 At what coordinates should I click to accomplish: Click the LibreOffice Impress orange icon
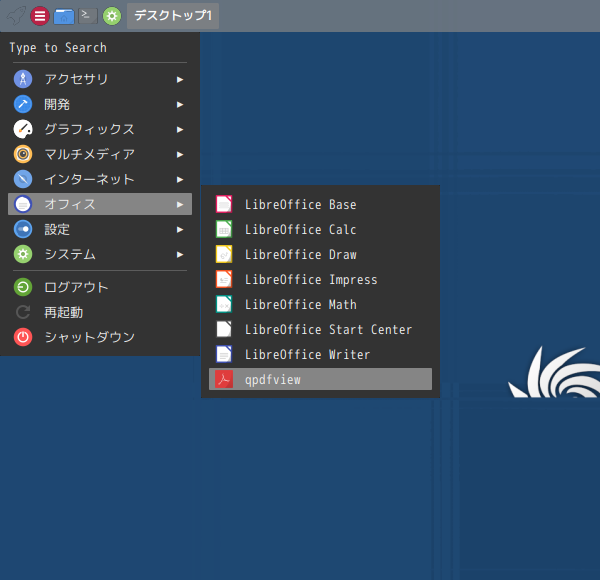point(224,279)
